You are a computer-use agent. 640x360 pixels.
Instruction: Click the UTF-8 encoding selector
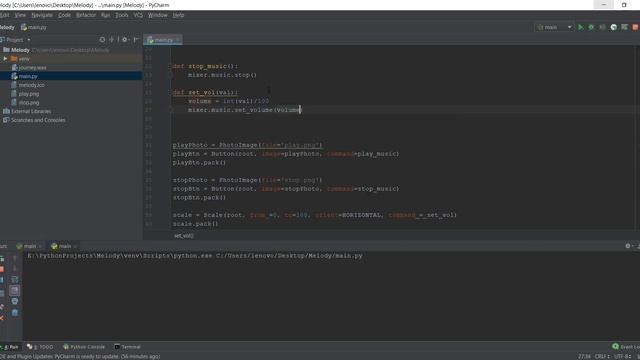click(622, 356)
